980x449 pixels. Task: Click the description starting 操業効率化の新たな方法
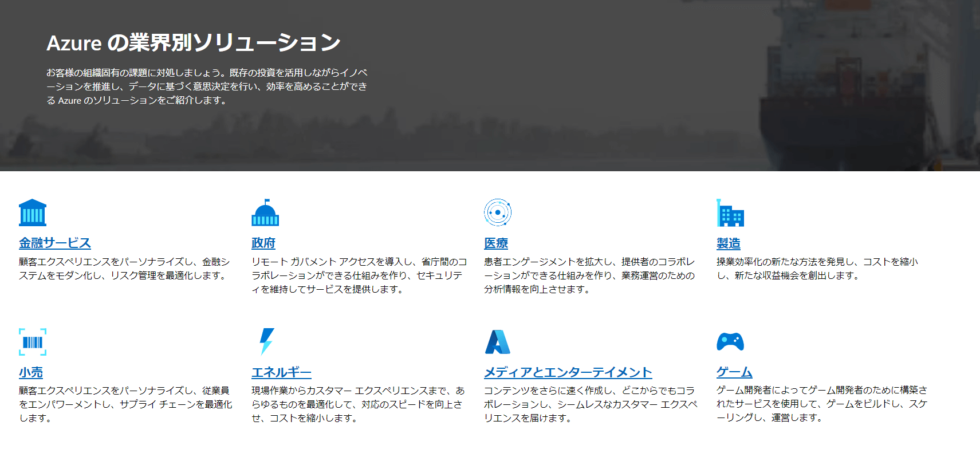point(817,269)
